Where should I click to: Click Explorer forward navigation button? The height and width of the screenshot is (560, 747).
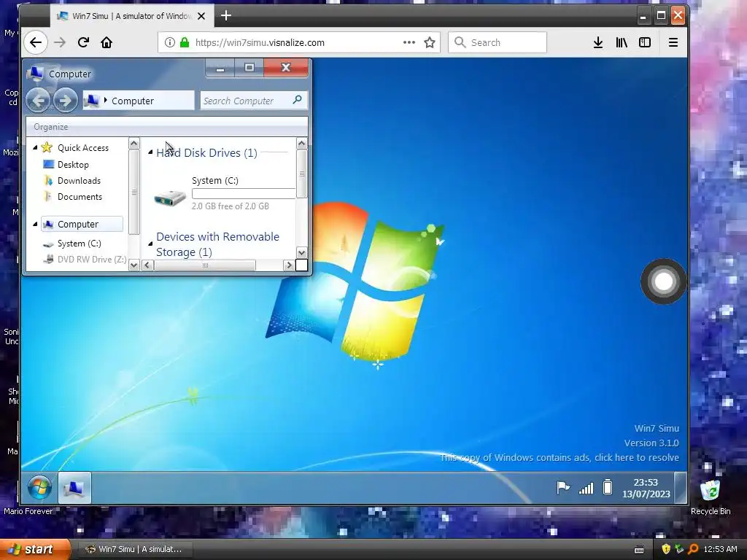pyautogui.click(x=65, y=100)
